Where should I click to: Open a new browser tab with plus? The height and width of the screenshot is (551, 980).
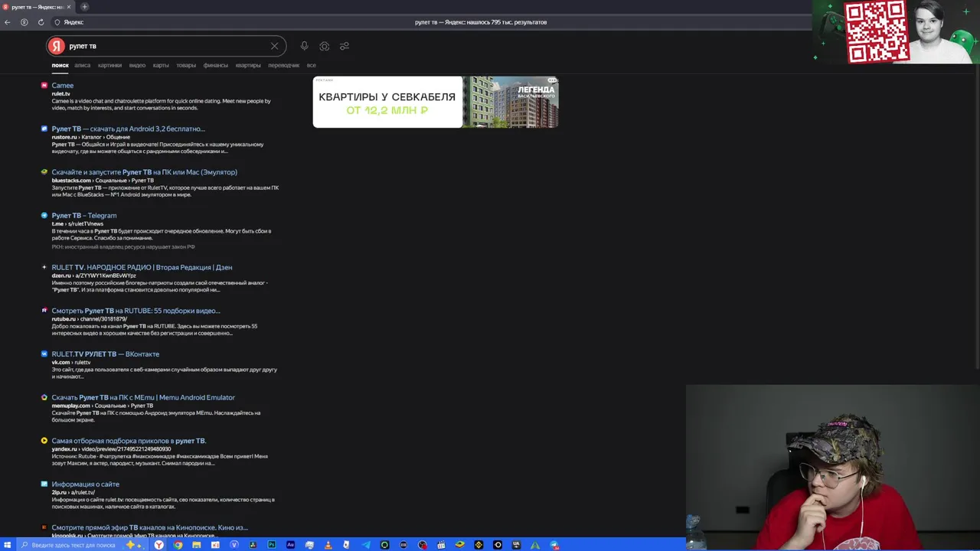[84, 7]
